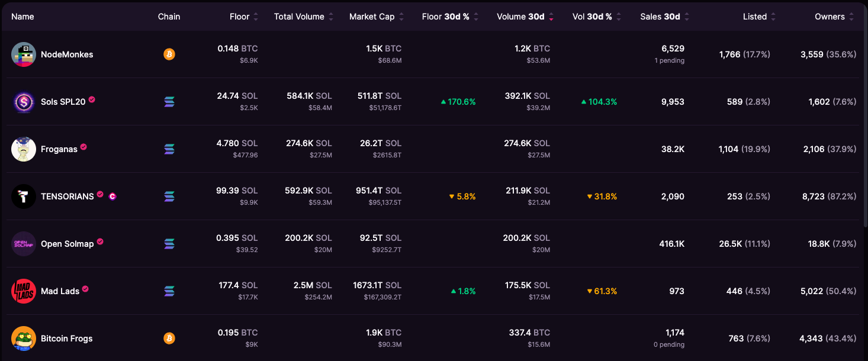
Task: Click the verified badge next to Mad Lads
Action: pos(85,289)
